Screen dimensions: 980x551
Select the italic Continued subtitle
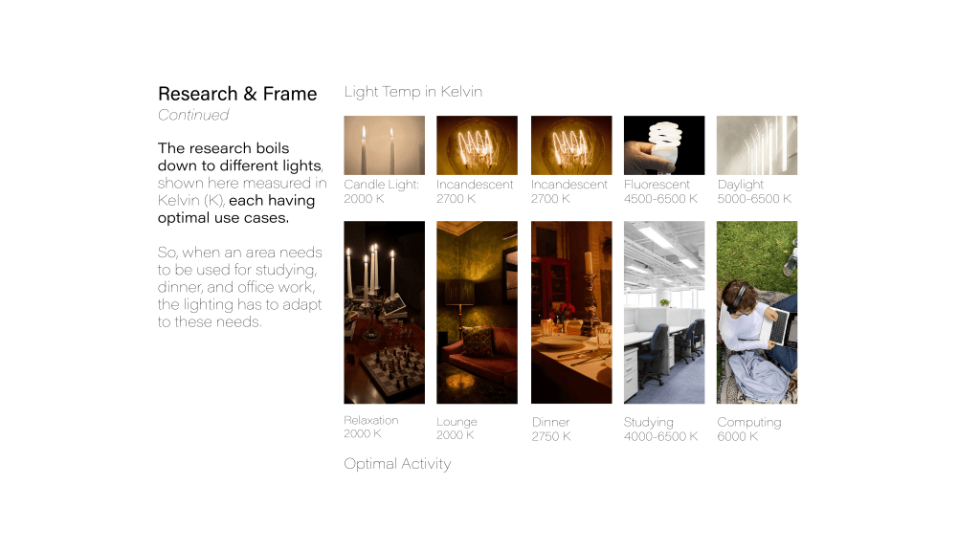point(193,115)
